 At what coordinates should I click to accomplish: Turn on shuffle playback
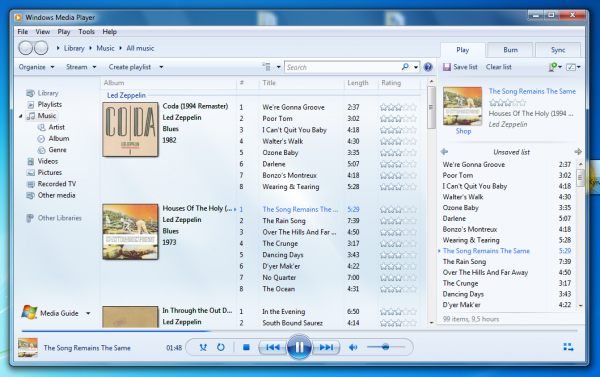(203, 347)
